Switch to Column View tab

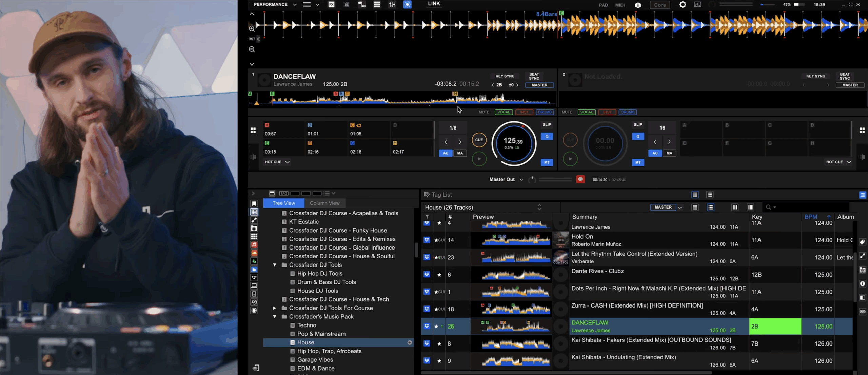(324, 203)
